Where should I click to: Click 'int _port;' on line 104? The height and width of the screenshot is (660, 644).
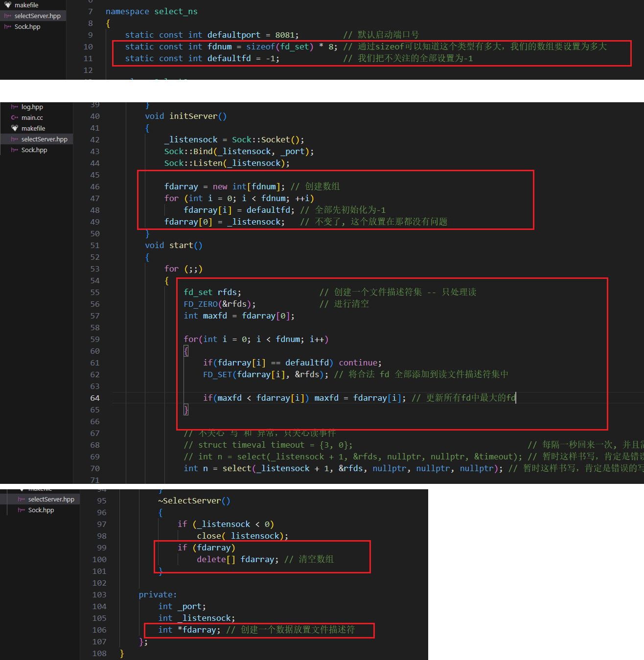coord(182,606)
